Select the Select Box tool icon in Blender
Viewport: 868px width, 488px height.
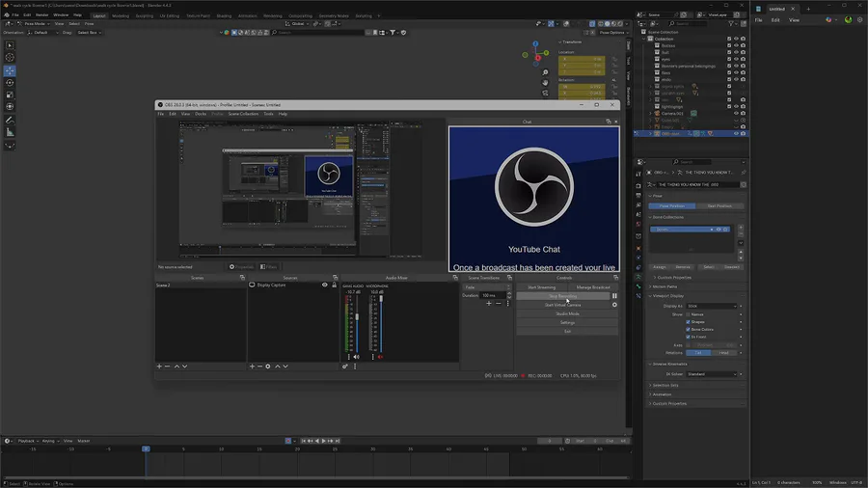point(10,45)
